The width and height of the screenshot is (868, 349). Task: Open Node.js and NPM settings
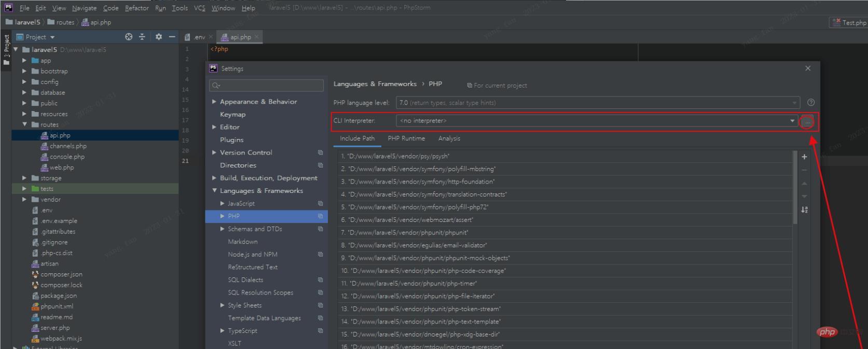point(252,255)
